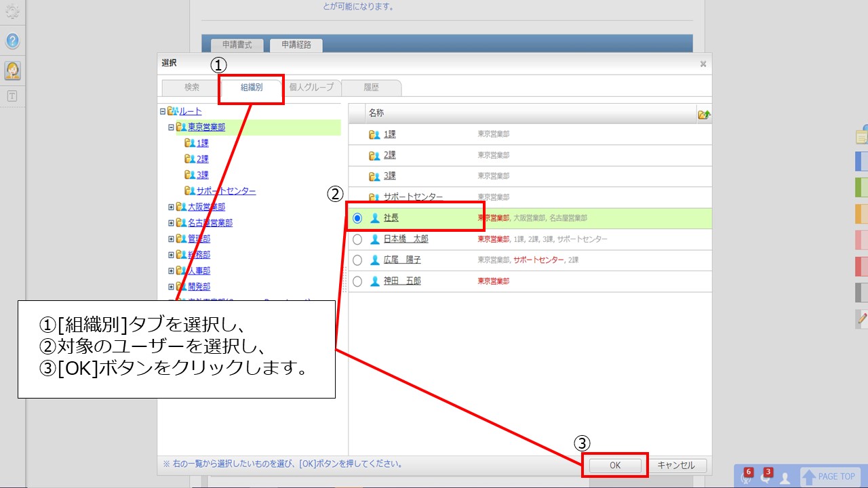The image size is (868, 488).
Task: Click the blue help question mark icon
Action: tap(12, 41)
